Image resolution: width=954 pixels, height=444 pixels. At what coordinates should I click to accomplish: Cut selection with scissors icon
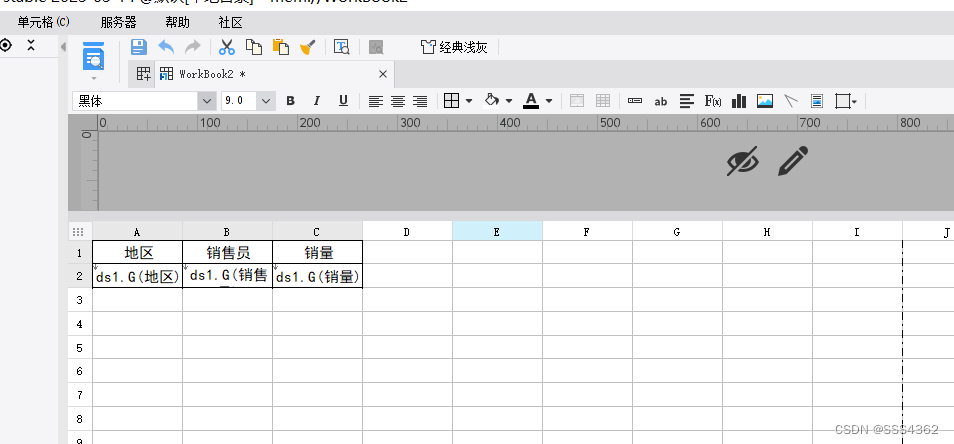click(x=227, y=47)
